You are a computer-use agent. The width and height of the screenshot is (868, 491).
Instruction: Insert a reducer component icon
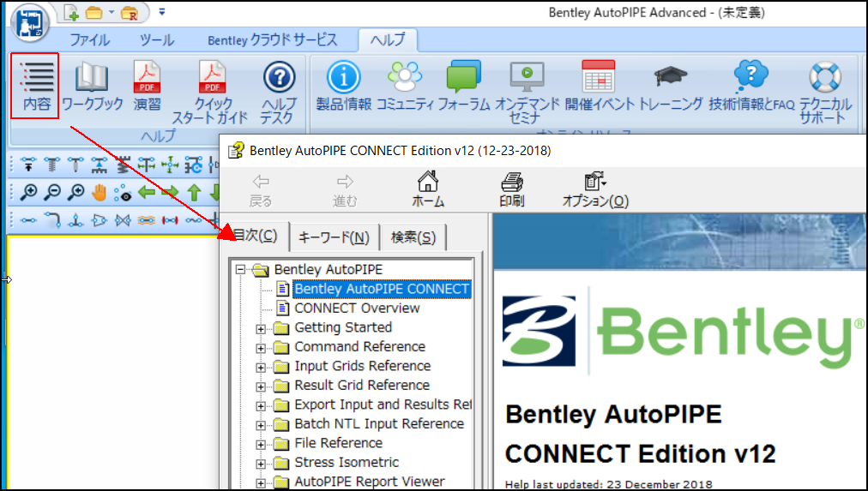click(x=99, y=220)
